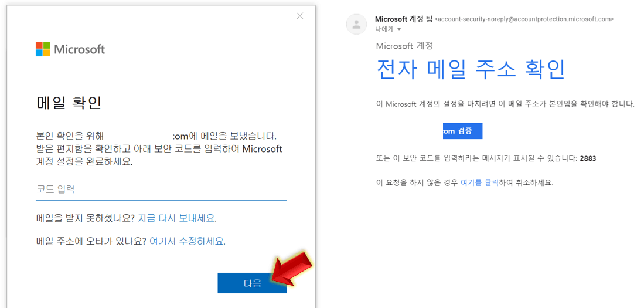Focus the 코드 입력 code field
Viewport: 644px width, 308px height.
tap(161, 189)
